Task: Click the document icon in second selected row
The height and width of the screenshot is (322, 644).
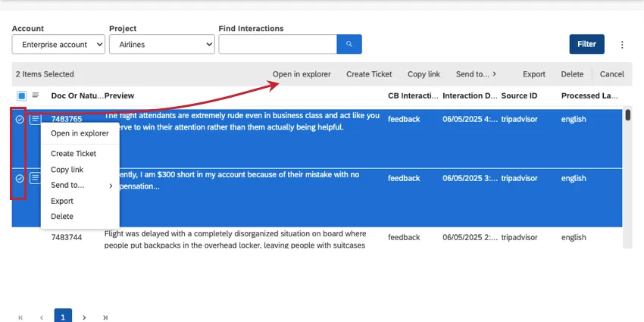Action: (35, 178)
